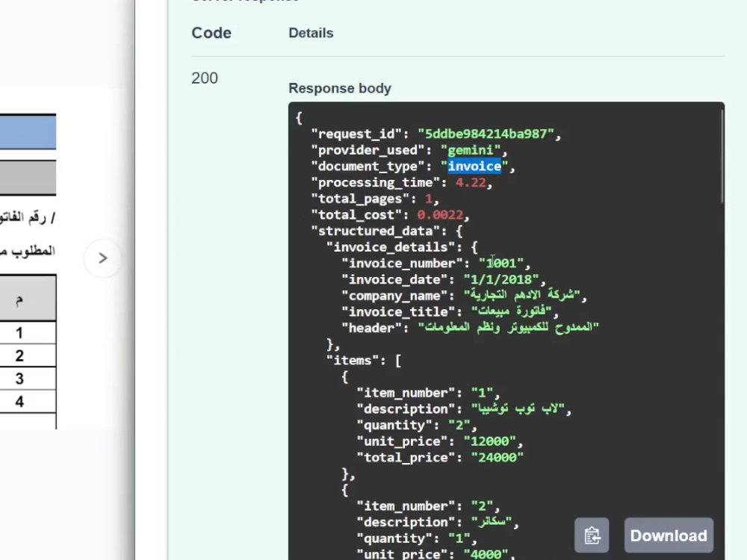Click the Response body label

(x=340, y=89)
